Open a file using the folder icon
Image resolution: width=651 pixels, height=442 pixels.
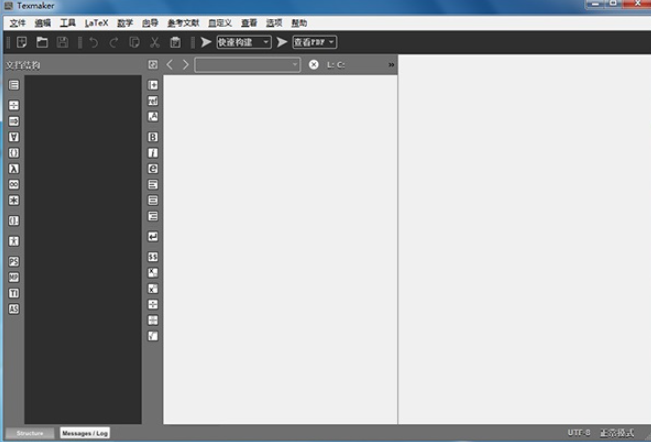(42, 42)
